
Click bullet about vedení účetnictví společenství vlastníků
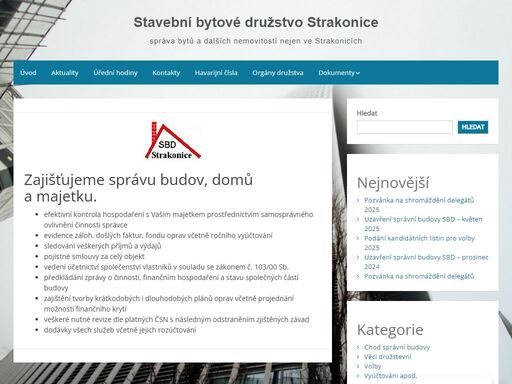tap(166, 267)
